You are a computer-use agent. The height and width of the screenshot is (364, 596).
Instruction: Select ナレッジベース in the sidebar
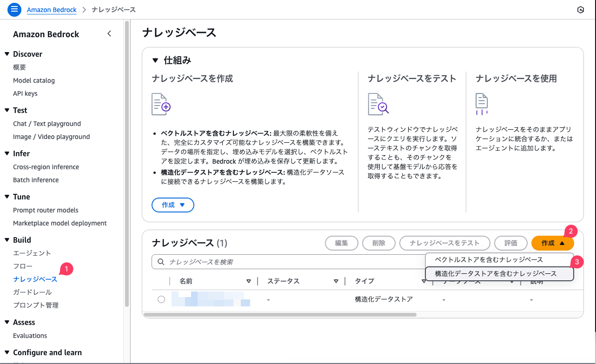tap(35, 279)
